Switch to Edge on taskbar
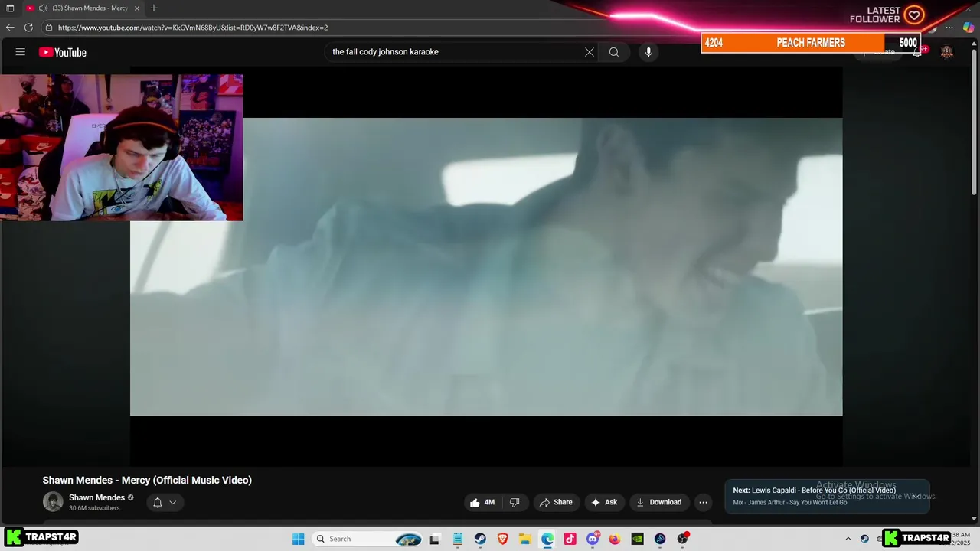This screenshot has width=980, height=551. coord(547,539)
